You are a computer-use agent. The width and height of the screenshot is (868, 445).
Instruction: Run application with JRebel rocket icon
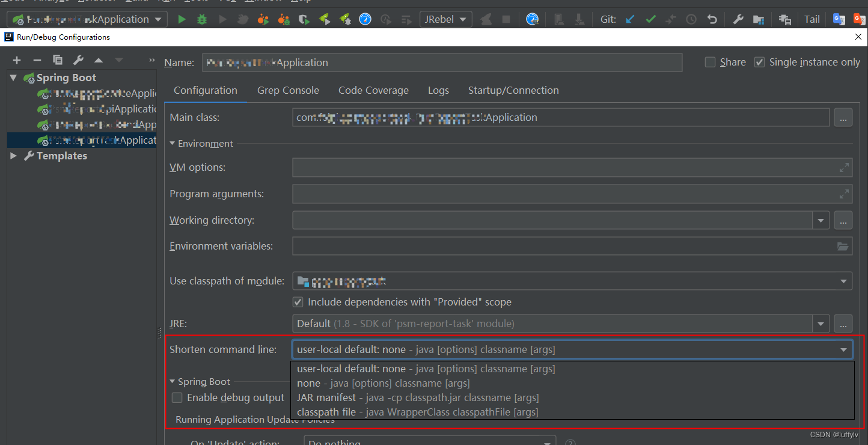[325, 19]
